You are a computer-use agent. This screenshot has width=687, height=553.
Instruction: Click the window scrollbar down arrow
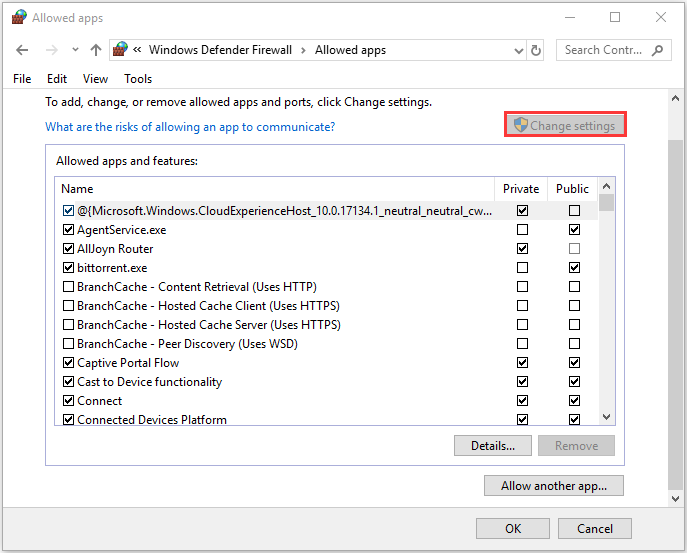coord(676,499)
